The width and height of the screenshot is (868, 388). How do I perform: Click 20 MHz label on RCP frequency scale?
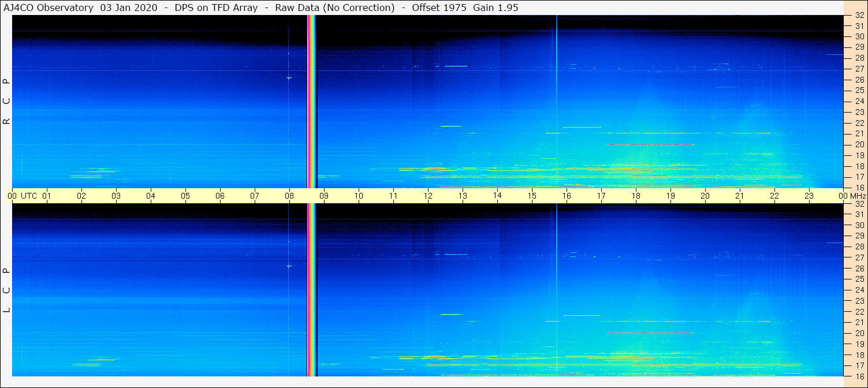pos(859,144)
